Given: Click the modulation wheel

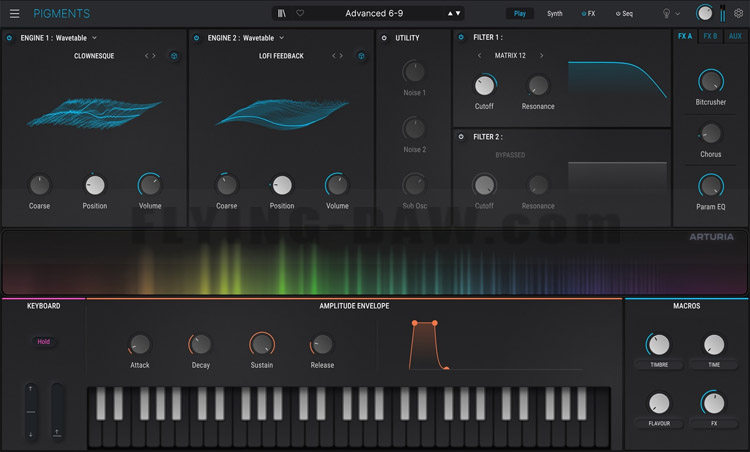Looking at the screenshot, I should tap(57, 411).
